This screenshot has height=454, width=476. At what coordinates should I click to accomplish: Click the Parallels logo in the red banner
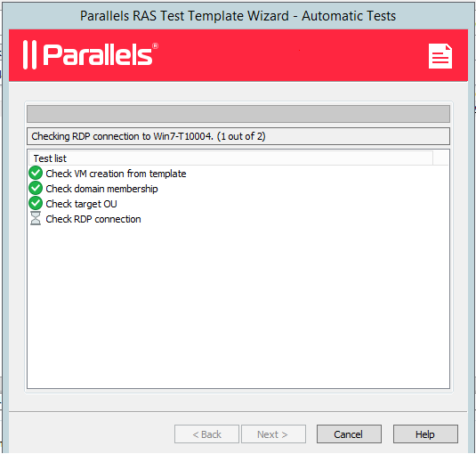coord(91,55)
